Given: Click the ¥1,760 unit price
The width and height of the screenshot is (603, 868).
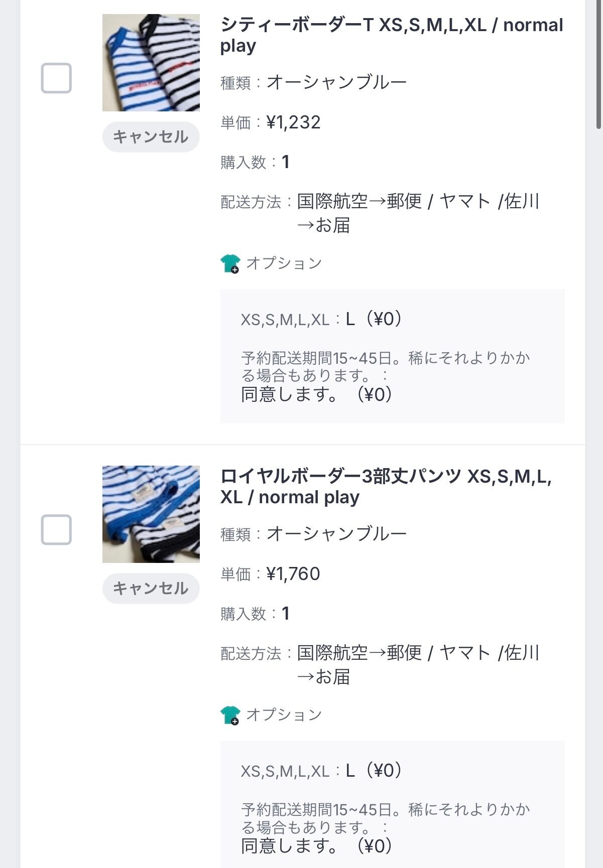Looking at the screenshot, I should click(x=293, y=574).
